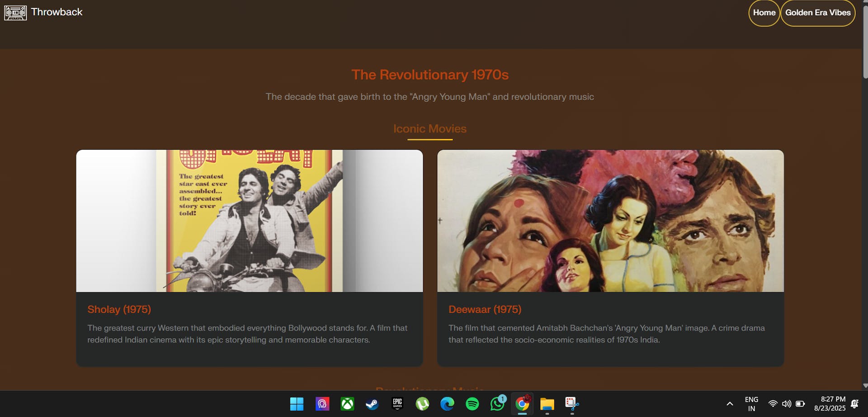Open uTorrent from the taskbar
This screenshot has height=417, width=868.
[x=422, y=404]
